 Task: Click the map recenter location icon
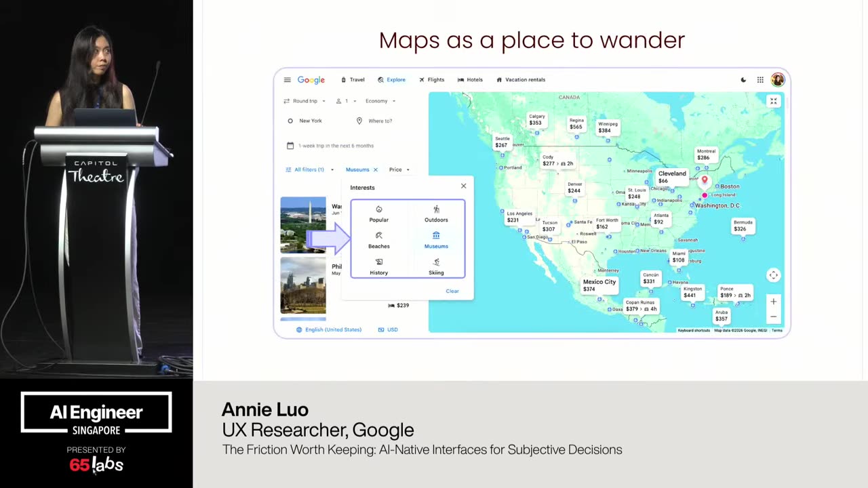pos(773,275)
